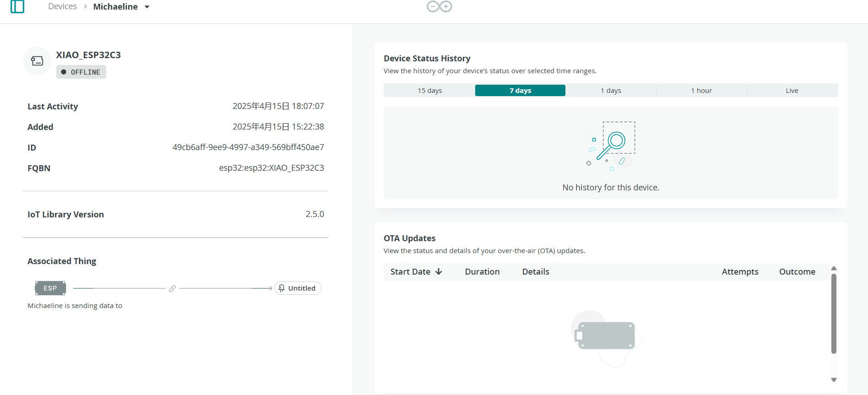Select the 15 days range tab
This screenshot has height=395, width=868.
429,90
